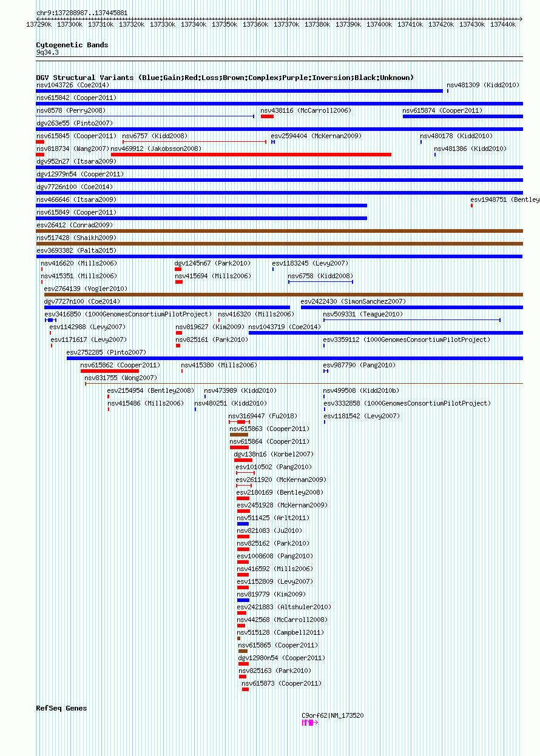This screenshot has width=540, height=756.
Task: Select nsv480251 (Kidd2010) label
Action: (x=231, y=404)
